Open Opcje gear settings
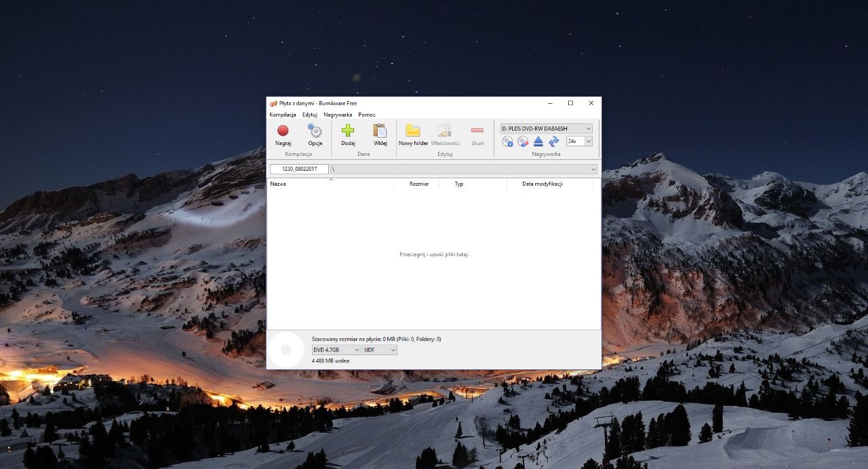Viewport: 868px width, 469px height. (315, 135)
